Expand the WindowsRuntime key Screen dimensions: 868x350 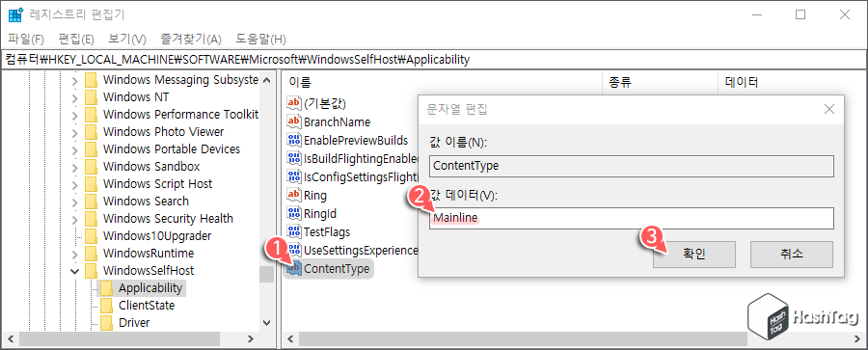pyautogui.click(x=74, y=254)
